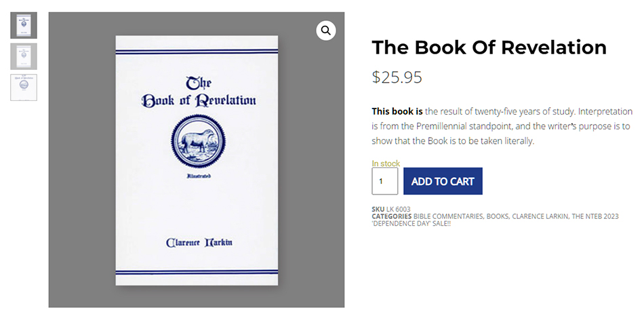Open the Books category link
Image resolution: width=644 pixels, height=324 pixels.
[498, 216]
